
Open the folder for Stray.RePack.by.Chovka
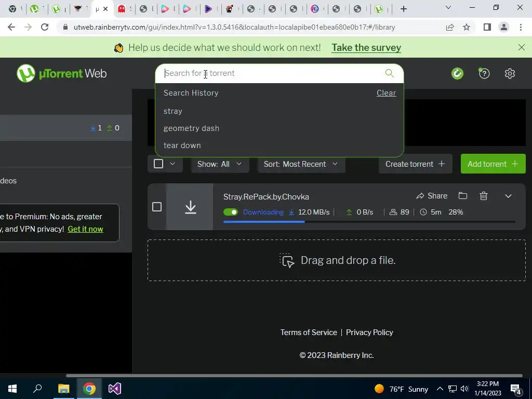coord(463,196)
